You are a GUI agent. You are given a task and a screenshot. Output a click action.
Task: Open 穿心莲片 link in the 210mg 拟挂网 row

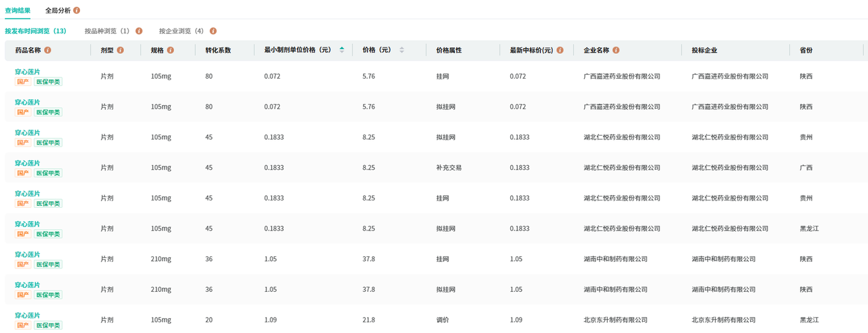[27, 285]
